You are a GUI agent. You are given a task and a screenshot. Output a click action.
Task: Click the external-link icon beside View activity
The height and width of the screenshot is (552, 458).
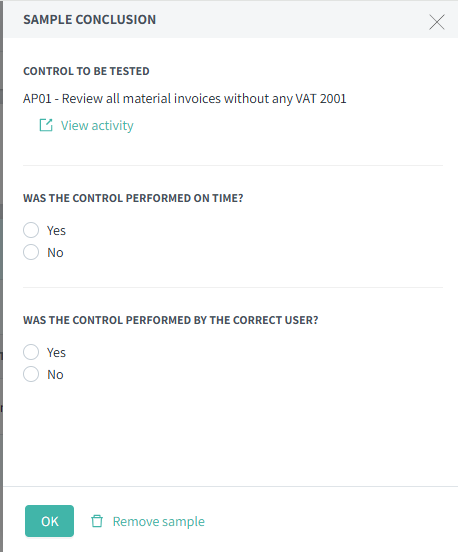46,125
